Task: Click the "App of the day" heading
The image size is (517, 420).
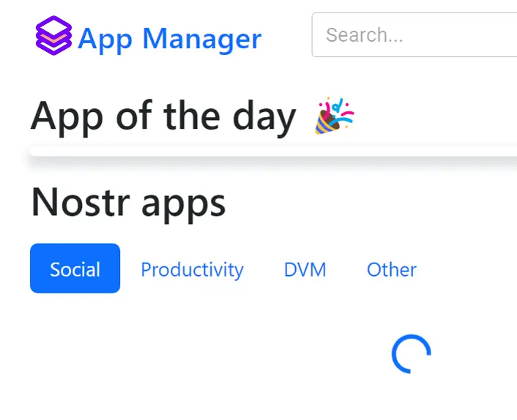Action: pyautogui.click(x=163, y=116)
